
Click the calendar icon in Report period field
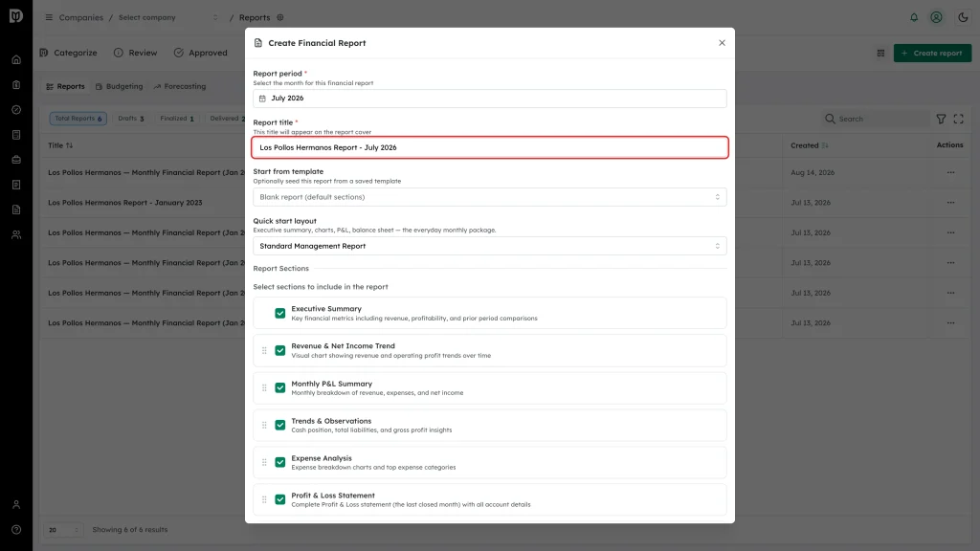click(x=262, y=99)
